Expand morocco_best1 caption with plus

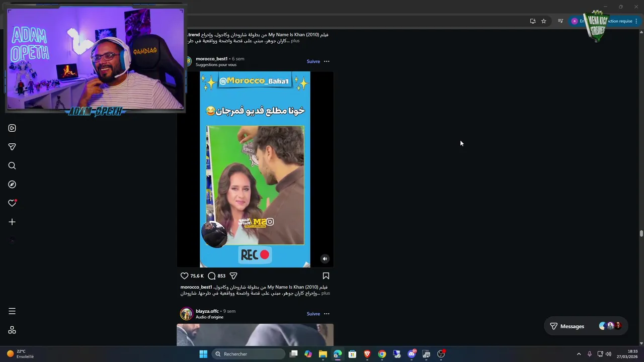point(326,293)
